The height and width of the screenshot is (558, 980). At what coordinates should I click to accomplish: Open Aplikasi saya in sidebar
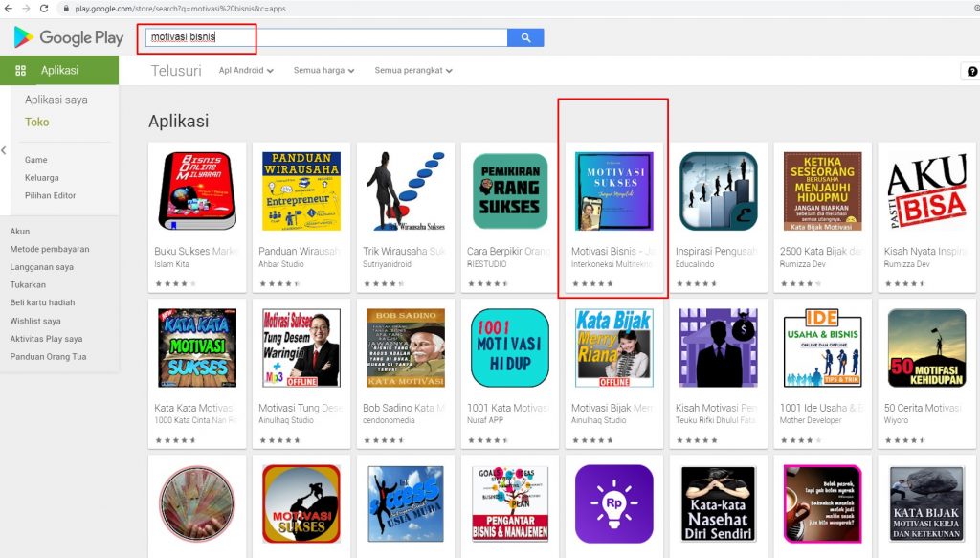[x=56, y=100]
